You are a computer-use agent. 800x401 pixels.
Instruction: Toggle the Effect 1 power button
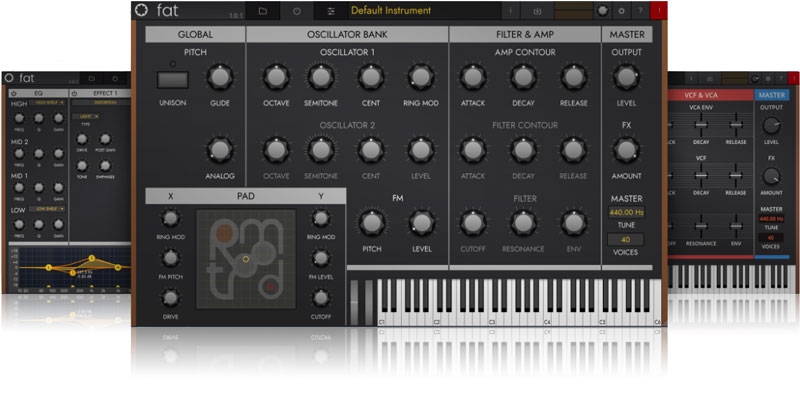tap(73, 93)
